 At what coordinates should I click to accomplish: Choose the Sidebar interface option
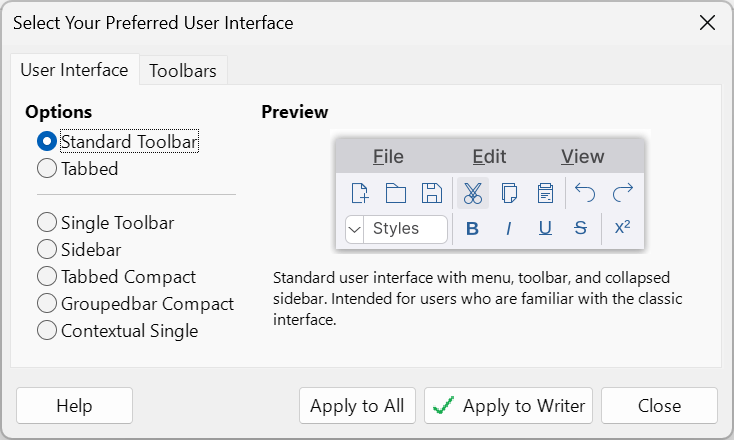(79, 249)
